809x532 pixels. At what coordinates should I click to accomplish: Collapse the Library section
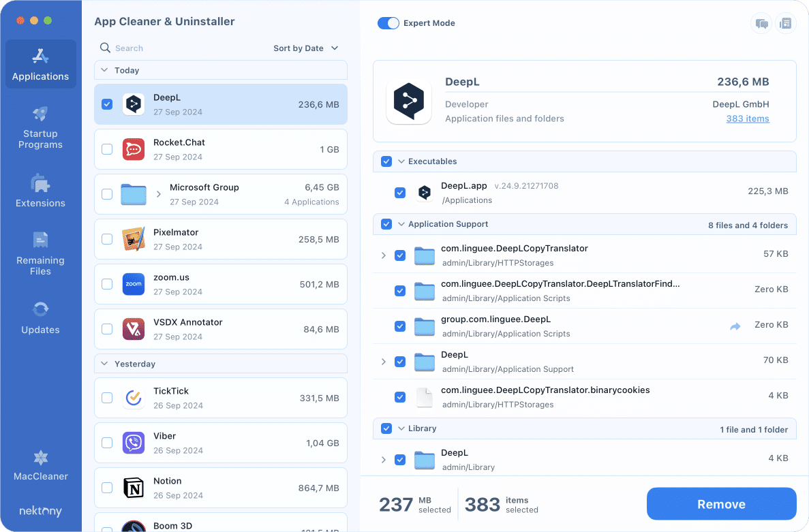[x=401, y=428]
